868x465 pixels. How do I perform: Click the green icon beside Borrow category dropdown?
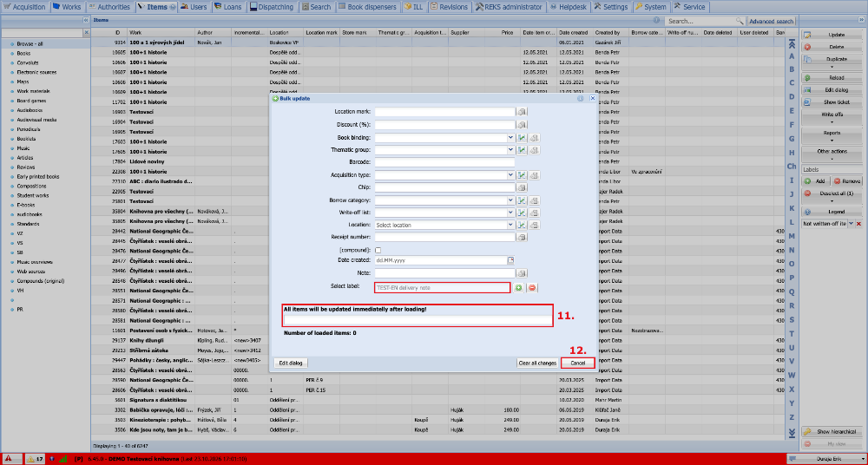[x=522, y=200]
